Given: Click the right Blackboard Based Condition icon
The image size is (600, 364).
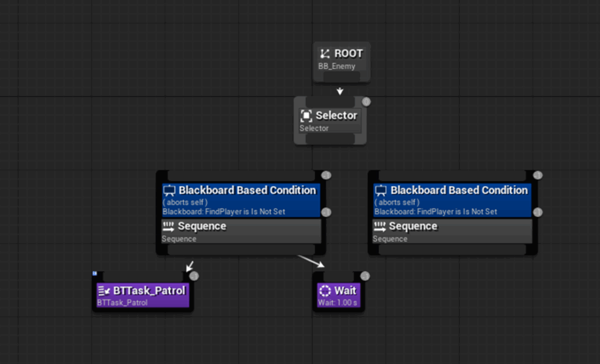Looking at the screenshot, I should point(381,191).
